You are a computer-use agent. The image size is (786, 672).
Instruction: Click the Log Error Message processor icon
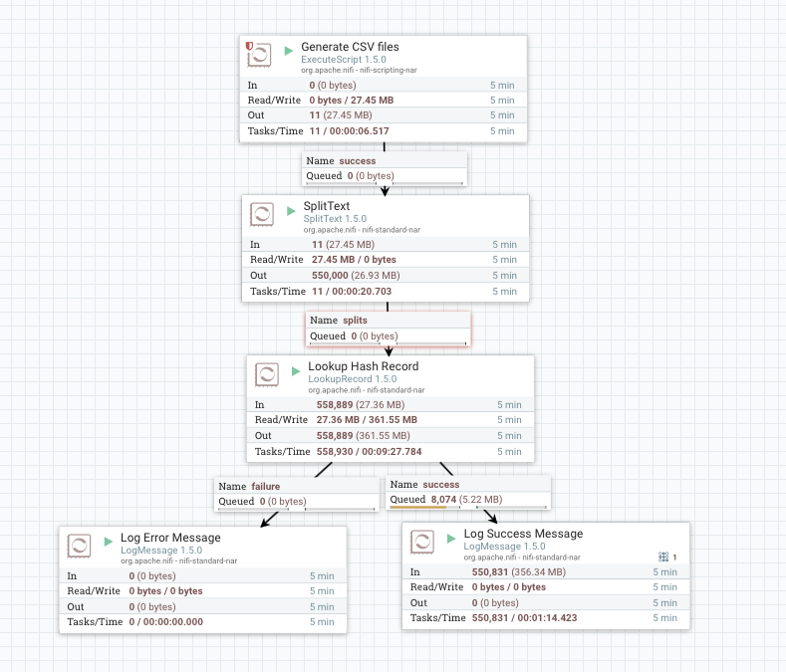click(79, 546)
